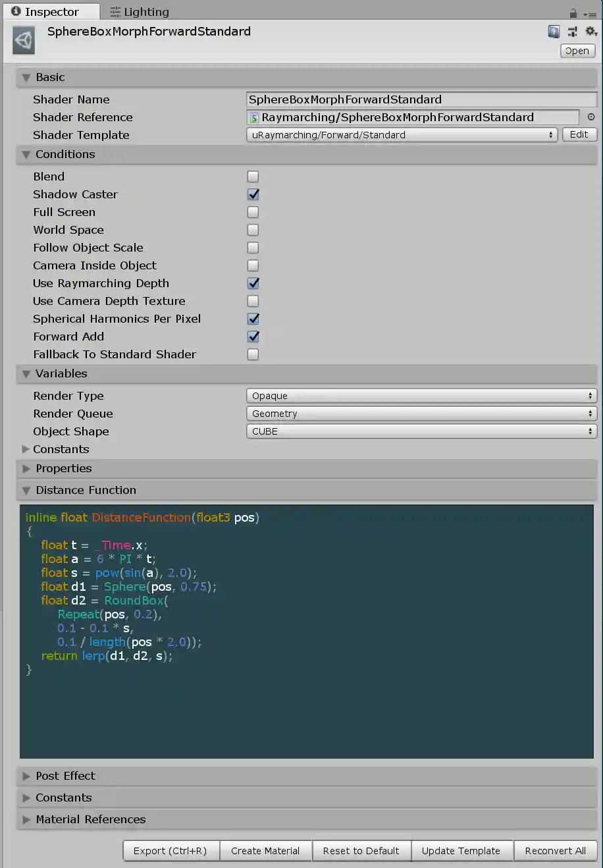Click the Shader Name text field
The width and height of the screenshot is (603, 868).
[421, 99]
